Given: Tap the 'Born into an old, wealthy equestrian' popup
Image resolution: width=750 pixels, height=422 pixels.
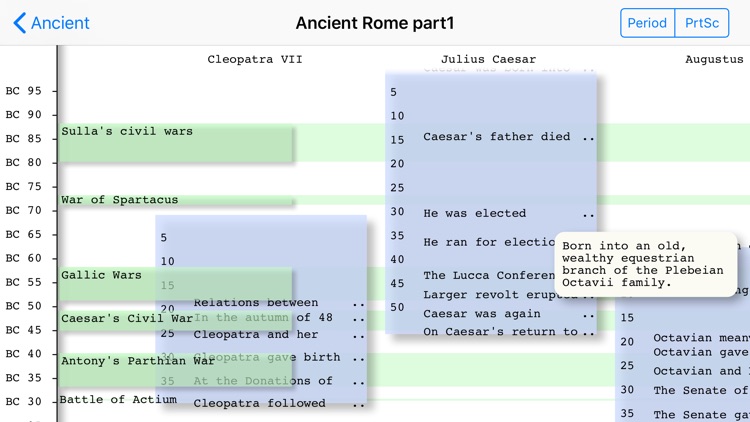Looking at the screenshot, I should click(646, 264).
